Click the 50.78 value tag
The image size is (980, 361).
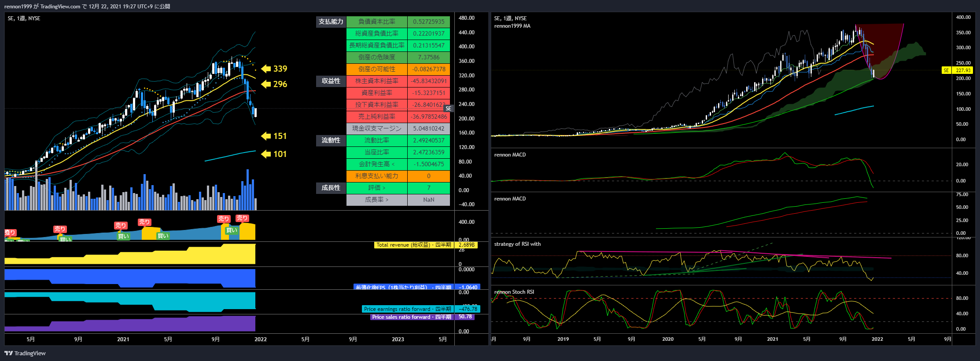(x=465, y=317)
